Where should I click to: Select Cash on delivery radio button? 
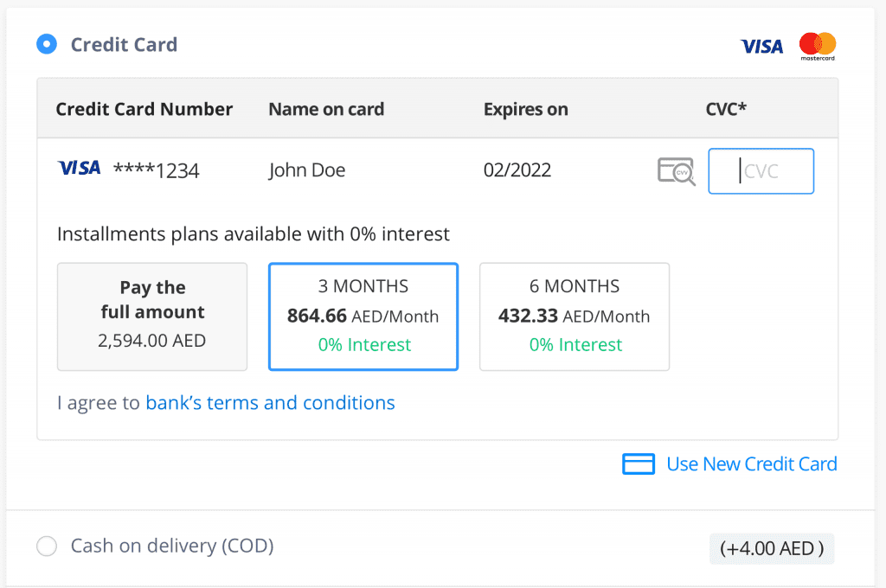click(47, 546)
